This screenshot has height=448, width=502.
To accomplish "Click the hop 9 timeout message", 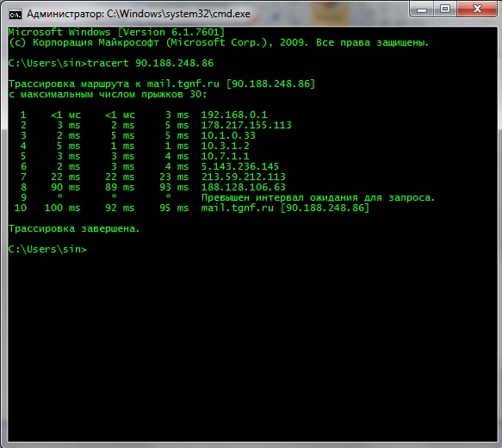I will pos(319,197).
